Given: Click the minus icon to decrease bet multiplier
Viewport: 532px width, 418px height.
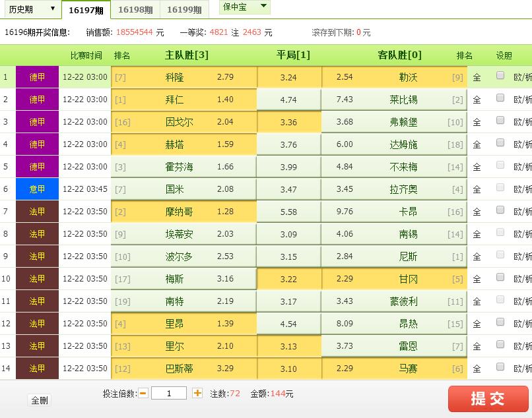Looking at the screenshot, I should click(x=142, y=393).
